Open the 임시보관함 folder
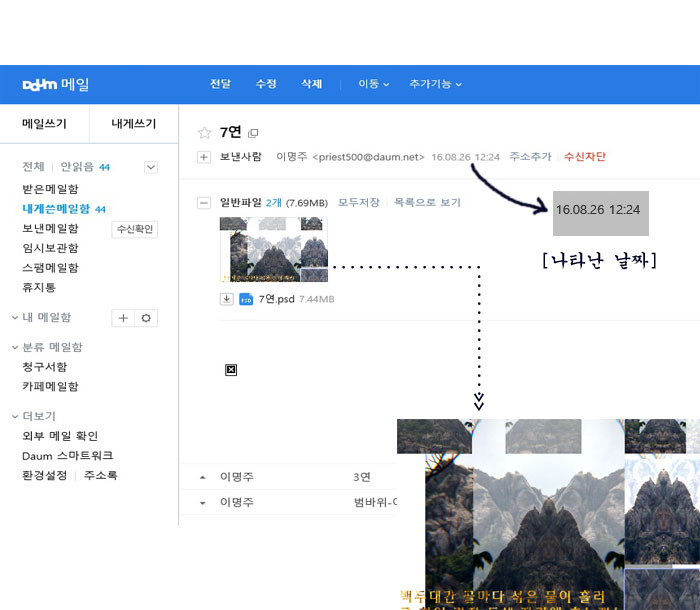 click(x=50, y=248)
